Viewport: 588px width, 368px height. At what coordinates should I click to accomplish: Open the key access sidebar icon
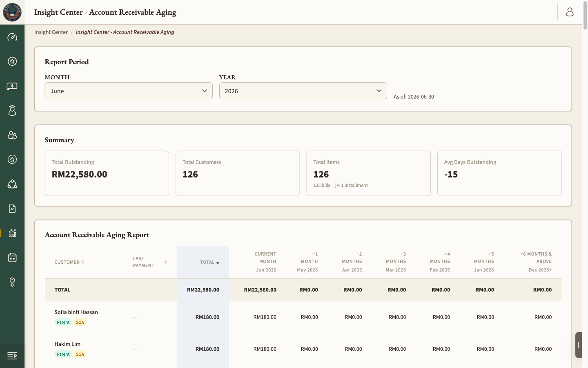[12, 282]
